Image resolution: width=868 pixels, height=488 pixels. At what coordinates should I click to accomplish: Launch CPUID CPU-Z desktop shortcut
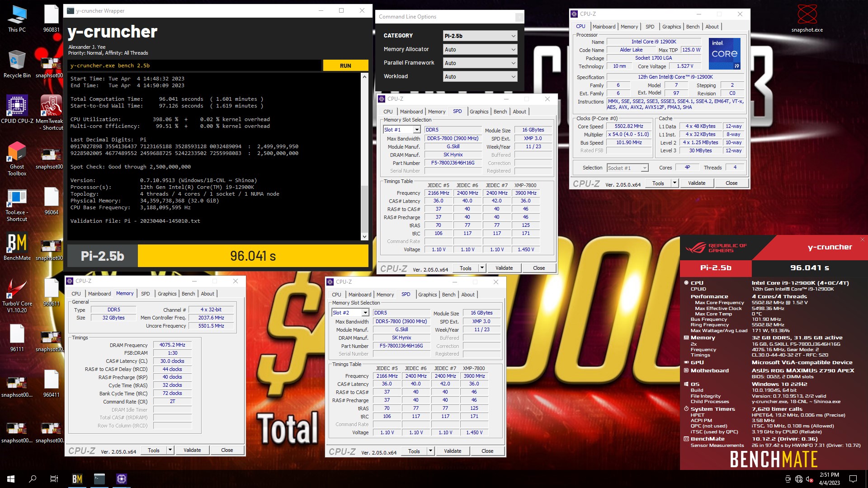(x=17, y=110)
